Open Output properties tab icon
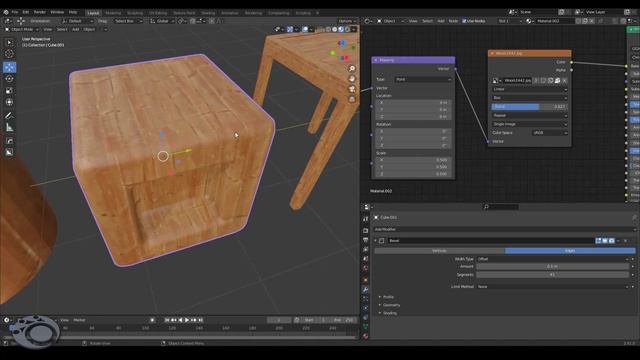 click(366, 240)
